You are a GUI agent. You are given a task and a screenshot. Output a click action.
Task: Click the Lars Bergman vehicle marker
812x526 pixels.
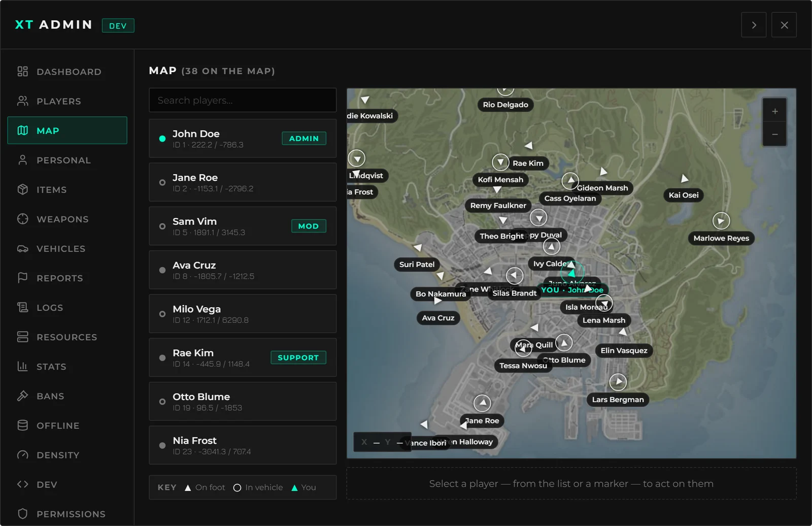point(618,381)
